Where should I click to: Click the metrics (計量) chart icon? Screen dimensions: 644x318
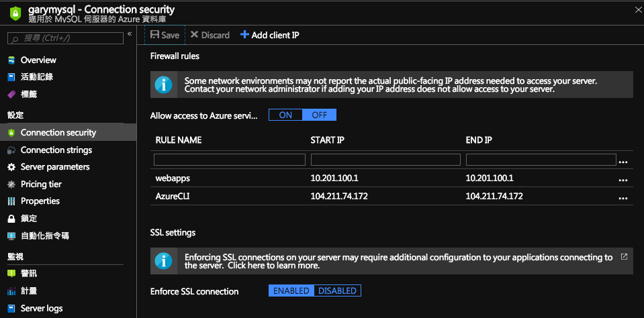[11, 291]
